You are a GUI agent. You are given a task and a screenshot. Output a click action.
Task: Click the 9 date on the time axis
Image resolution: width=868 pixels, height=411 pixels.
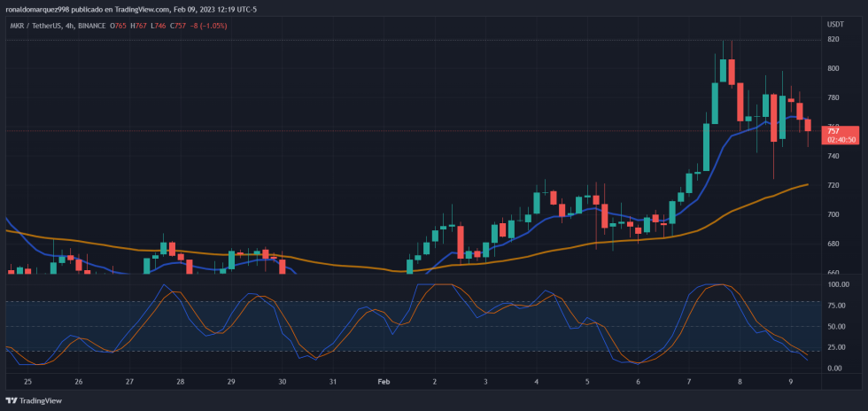790,382
